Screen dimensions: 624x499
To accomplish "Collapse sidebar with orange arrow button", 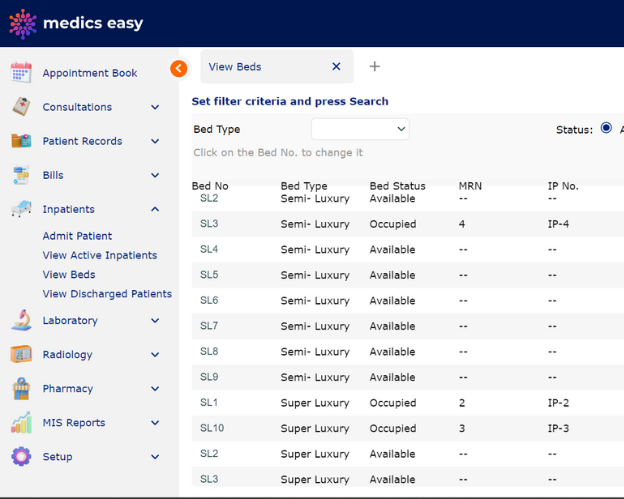I will pyautogui.click(x=179, y=68).
